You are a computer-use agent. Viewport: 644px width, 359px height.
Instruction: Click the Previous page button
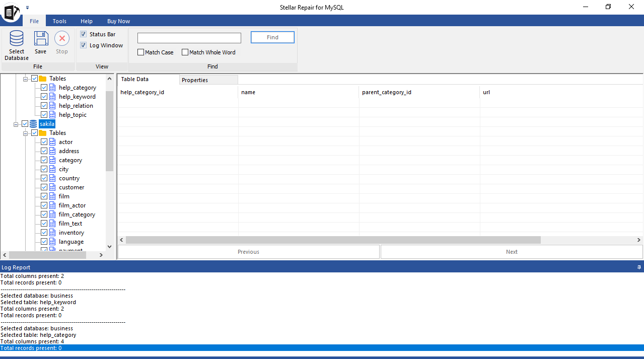point(249,252)
